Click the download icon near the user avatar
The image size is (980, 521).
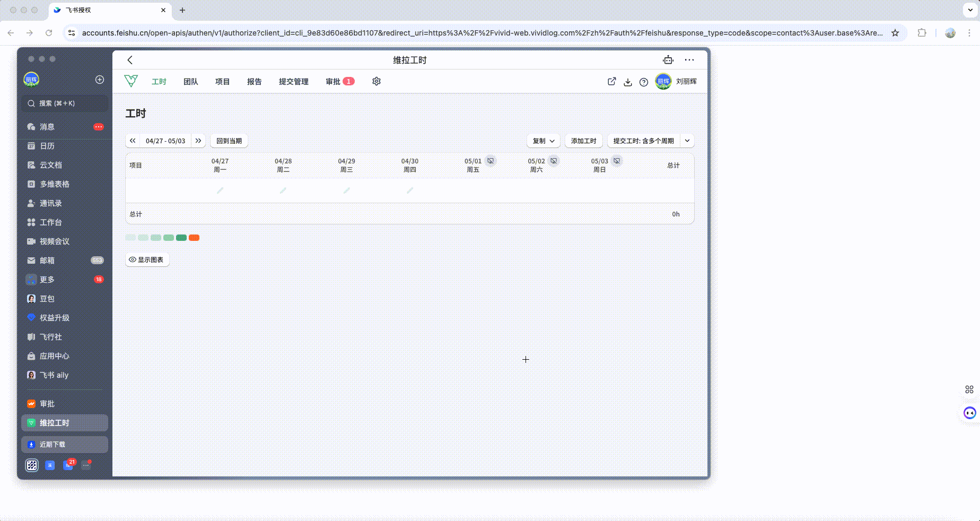628,82
